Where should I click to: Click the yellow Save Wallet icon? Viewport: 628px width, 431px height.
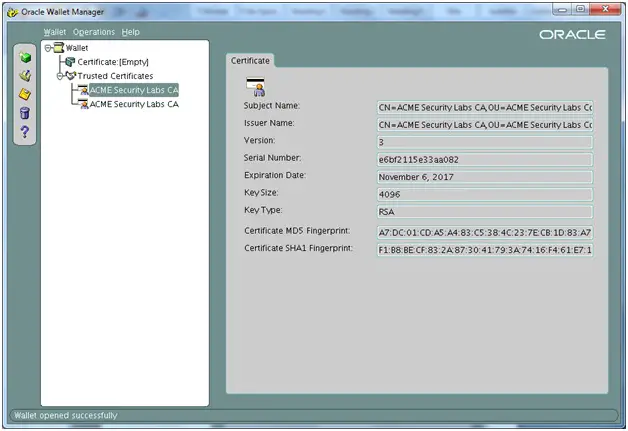tap(25, 95)
